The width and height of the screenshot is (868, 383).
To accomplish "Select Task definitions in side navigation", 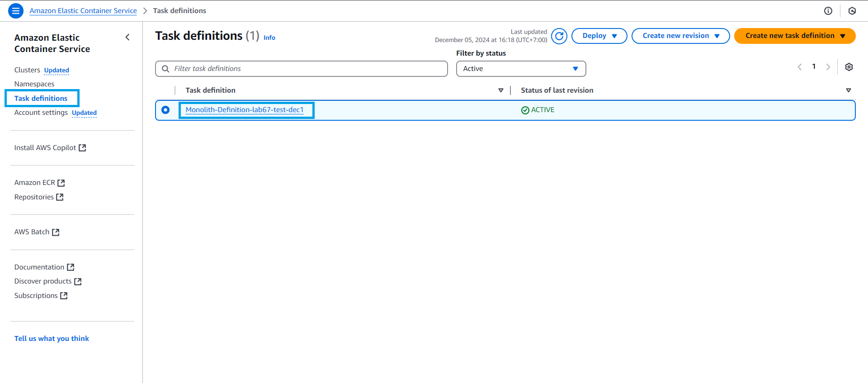I will tap(41, 99).
